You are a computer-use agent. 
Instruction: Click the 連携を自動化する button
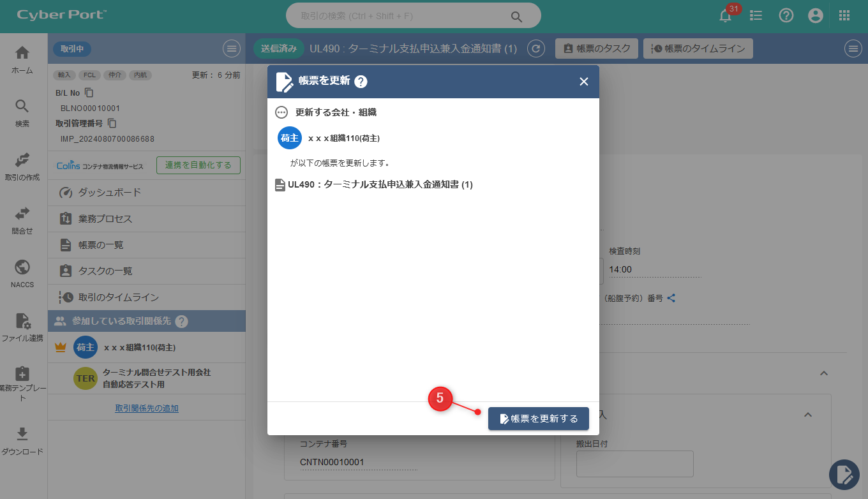coord(198,165)
